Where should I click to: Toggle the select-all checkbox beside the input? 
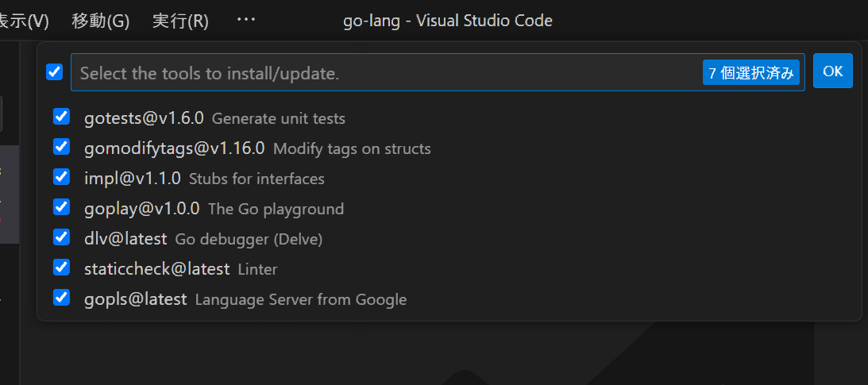tap(54, 72)
